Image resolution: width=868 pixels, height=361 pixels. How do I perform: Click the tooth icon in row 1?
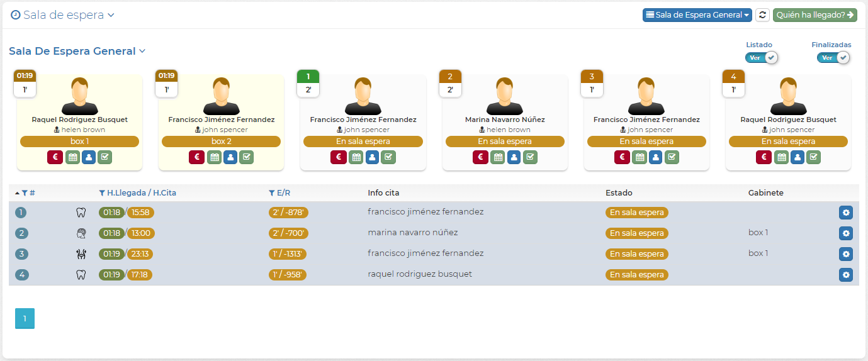[x=81, y=213]
